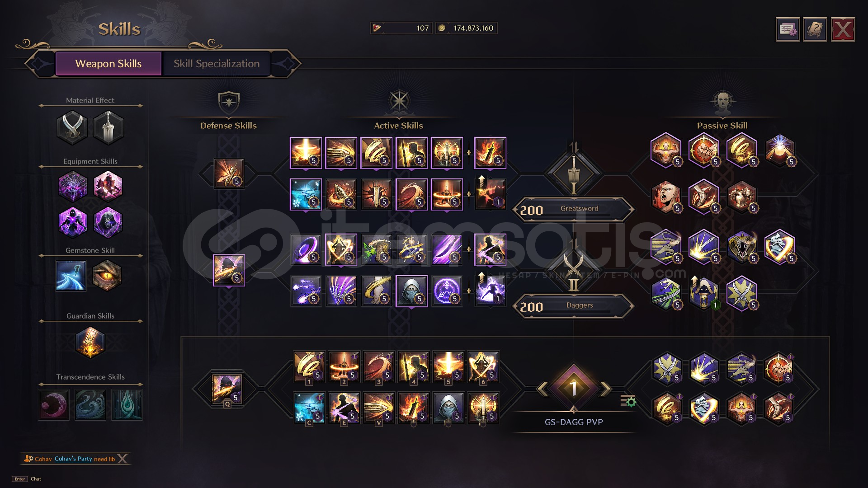The image size is (868, 488).
Task: Select the hooded masked figure Daggers skill
Action: (411, 291)
